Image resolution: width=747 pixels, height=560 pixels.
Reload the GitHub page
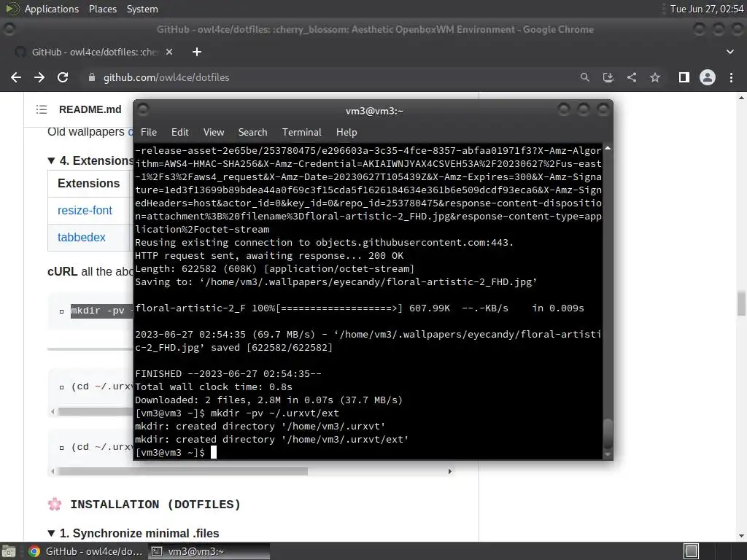pyautogui.click(x=63, y=77)
